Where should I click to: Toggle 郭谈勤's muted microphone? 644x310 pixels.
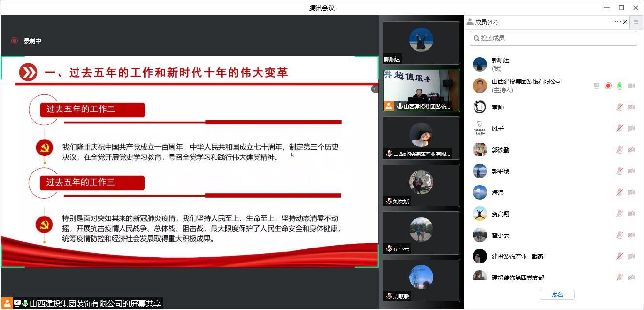[619, 150]
